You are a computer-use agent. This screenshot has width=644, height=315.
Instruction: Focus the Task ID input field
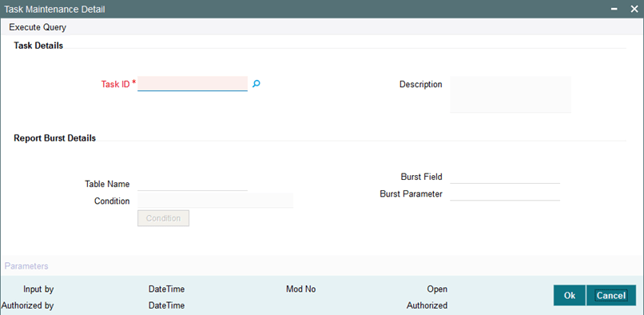pos(193,83)
